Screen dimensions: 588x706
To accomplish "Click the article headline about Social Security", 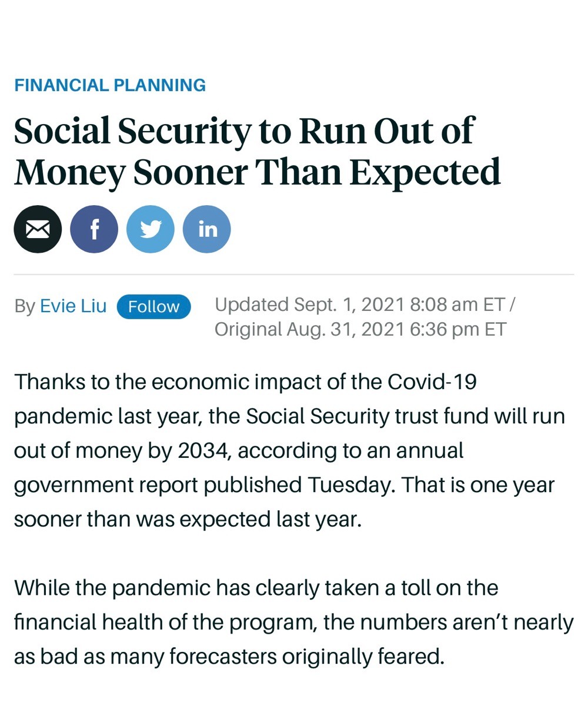I will [x=257, y=151].
